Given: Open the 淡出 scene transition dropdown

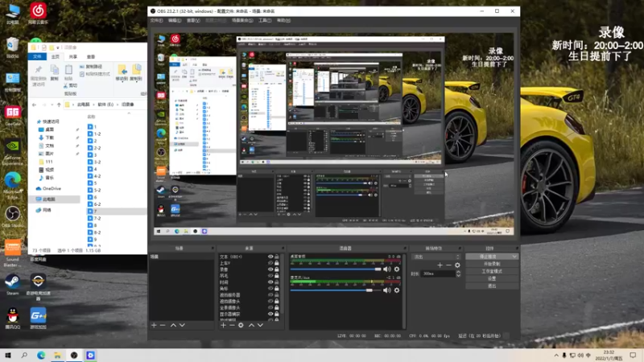Looking at the screenshot, I should 436,257.
